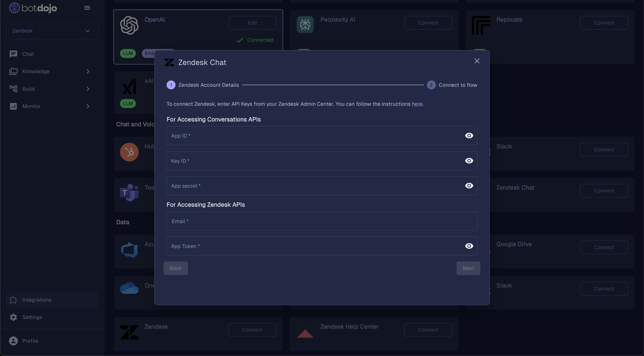644x356 pixels.
Task: Click the LLM tag on OpenAI card
Action: click(x=128, y=53)
